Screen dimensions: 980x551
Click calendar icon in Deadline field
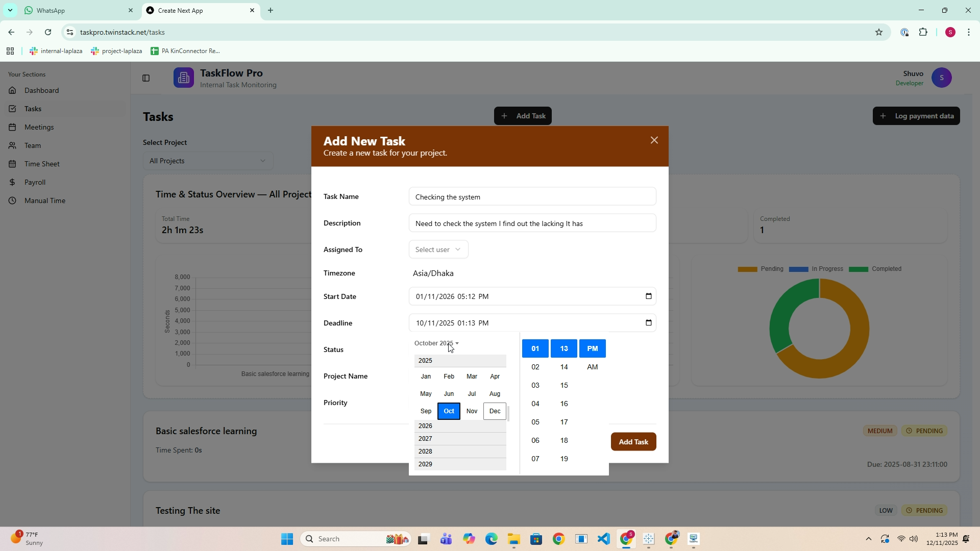pyautogui.click(x=648, y=322)
